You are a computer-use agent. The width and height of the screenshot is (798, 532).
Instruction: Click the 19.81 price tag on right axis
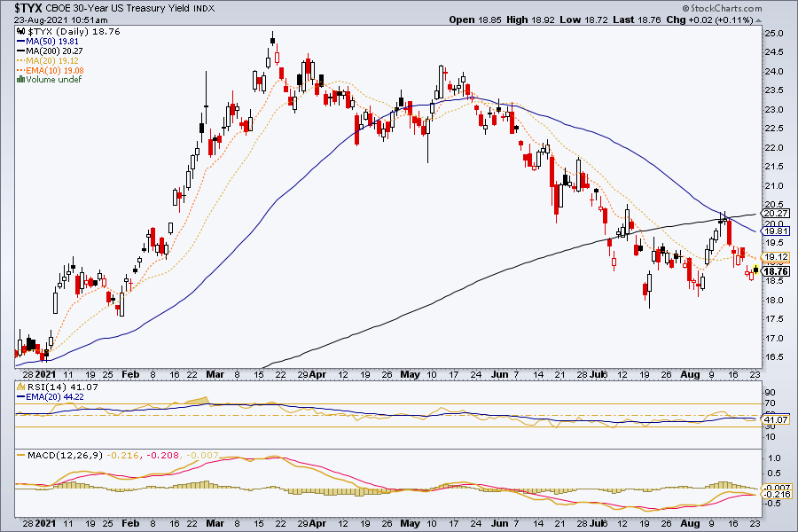[x=776, y=231]
